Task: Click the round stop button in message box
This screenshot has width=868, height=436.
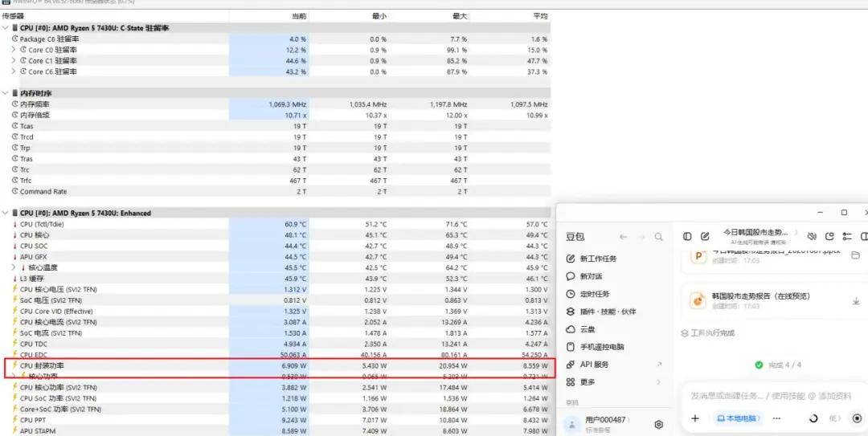Action: pos(858,418)
